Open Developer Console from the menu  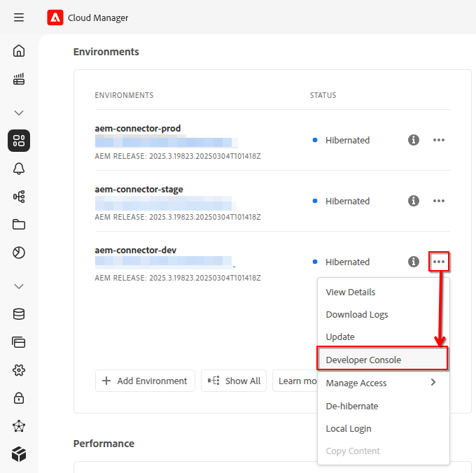(382, 360)
